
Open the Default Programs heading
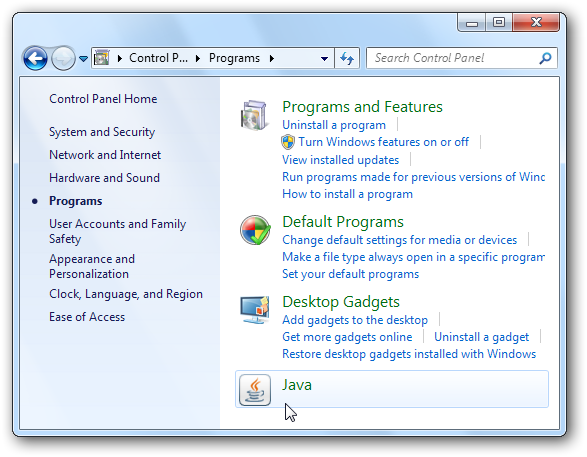(343, 222)
